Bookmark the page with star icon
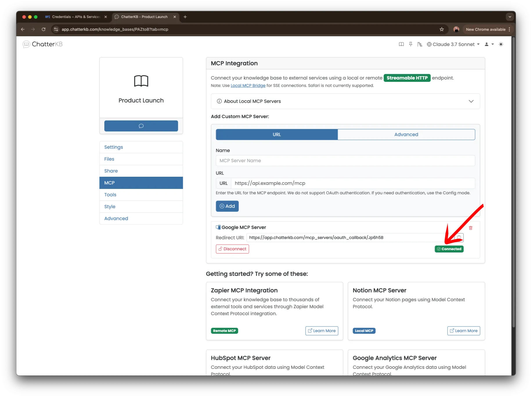Image resolution: width=532 pixels, height=397 pixels. (441, 29)
